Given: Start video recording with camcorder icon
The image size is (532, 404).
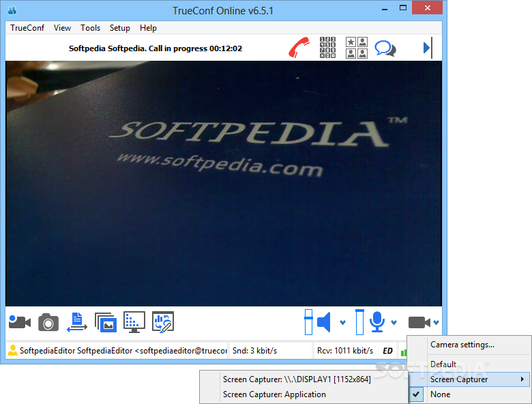Looking at the screenshot, I should tap(20, 322).
